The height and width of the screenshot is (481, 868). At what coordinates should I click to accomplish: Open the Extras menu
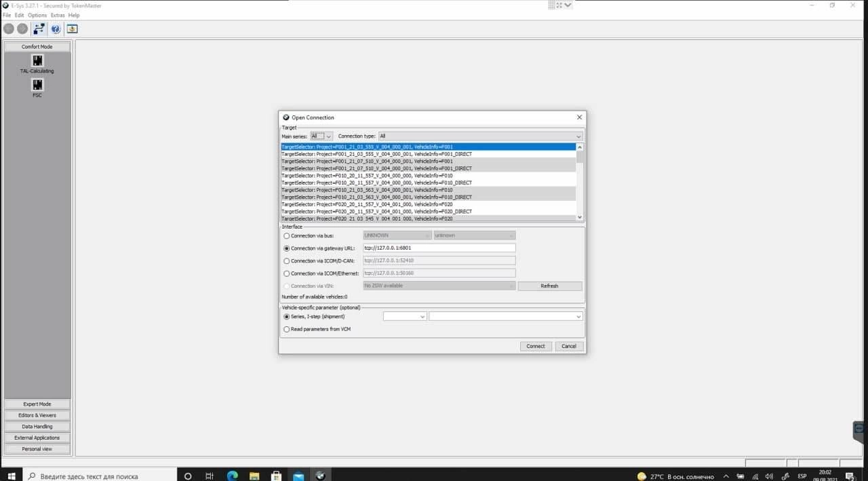click(x=58, y=15)
